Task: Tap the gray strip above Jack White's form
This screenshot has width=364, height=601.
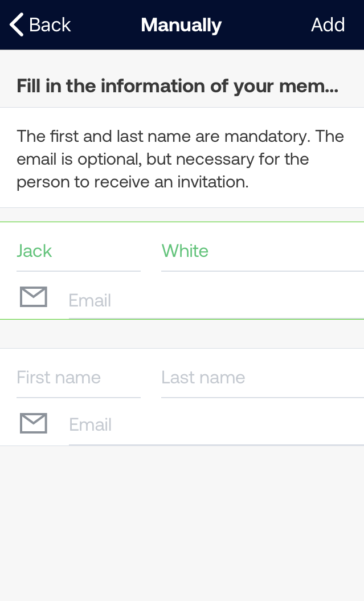Action: coord(182,215)
